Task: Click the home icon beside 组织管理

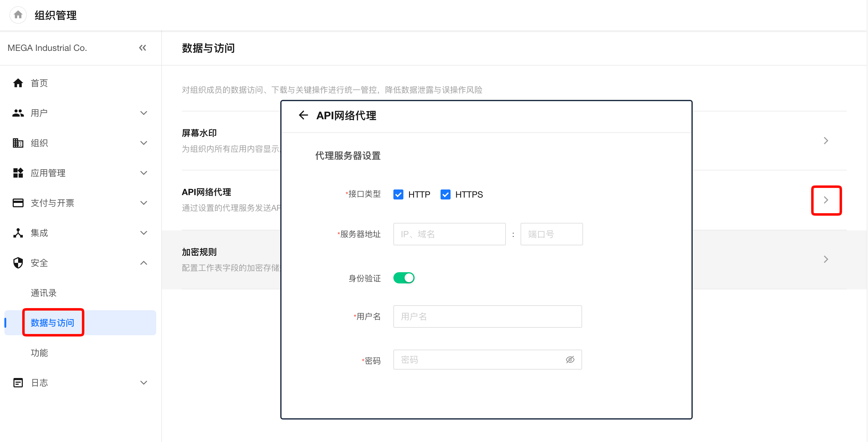Action: (x=18, y=15)
